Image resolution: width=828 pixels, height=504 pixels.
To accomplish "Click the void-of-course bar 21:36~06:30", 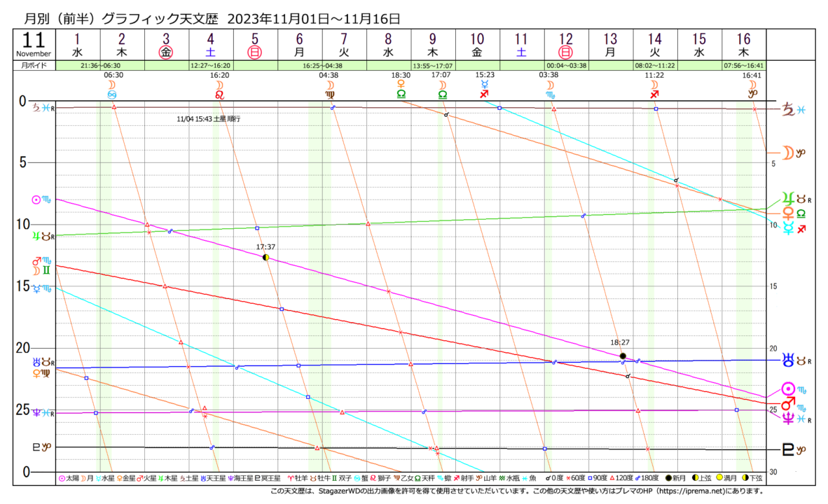I will click(101, 65).
